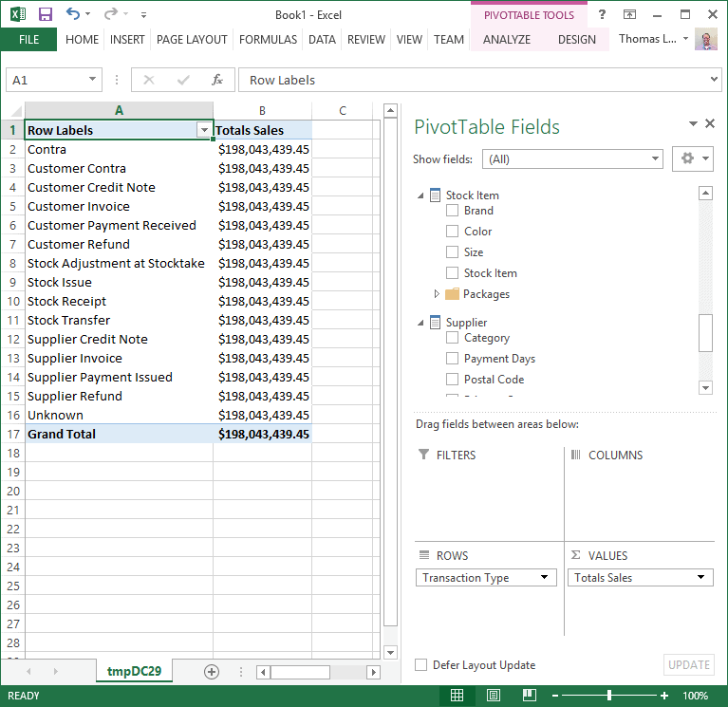This screenshot has width=728, height=707.
Task: Click the Undo arrow icon
Action: pos(74,14)
